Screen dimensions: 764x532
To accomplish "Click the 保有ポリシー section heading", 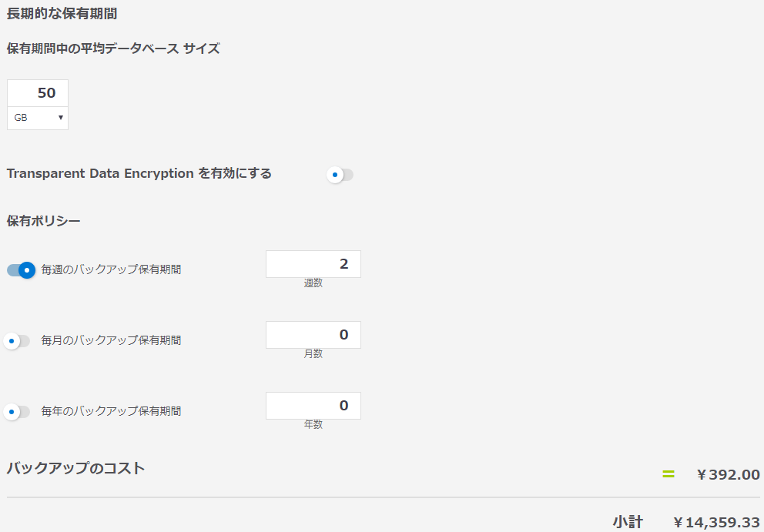I will pyautogui.click(x=43, y=222).
